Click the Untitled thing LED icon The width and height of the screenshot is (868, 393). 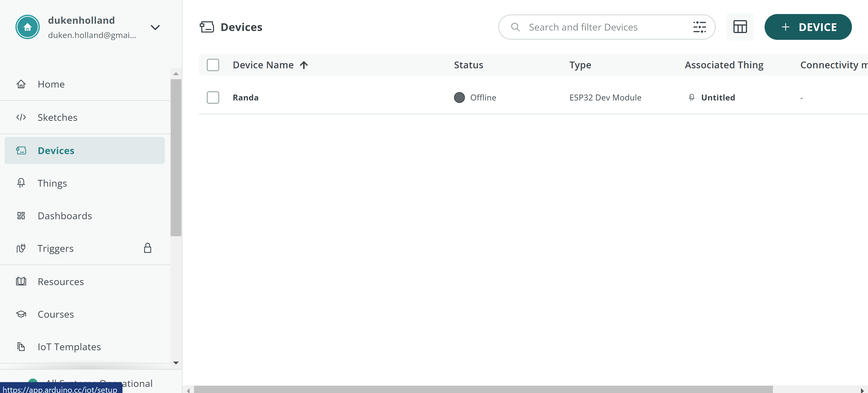(691, 98)
